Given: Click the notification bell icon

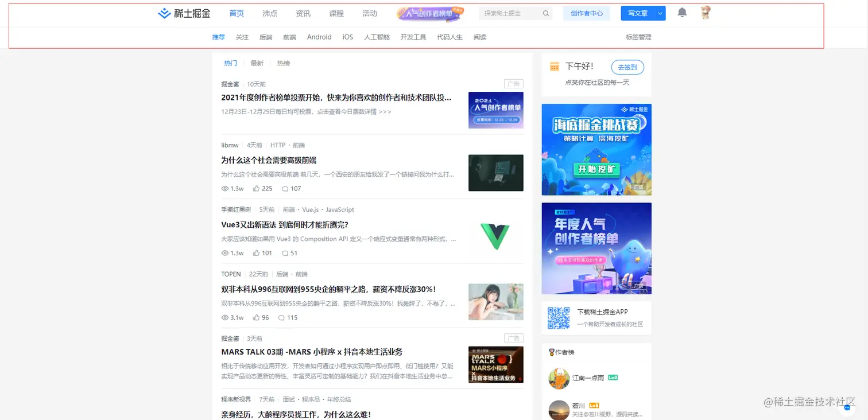Looking at the screenshot, I should coord(682,13).
